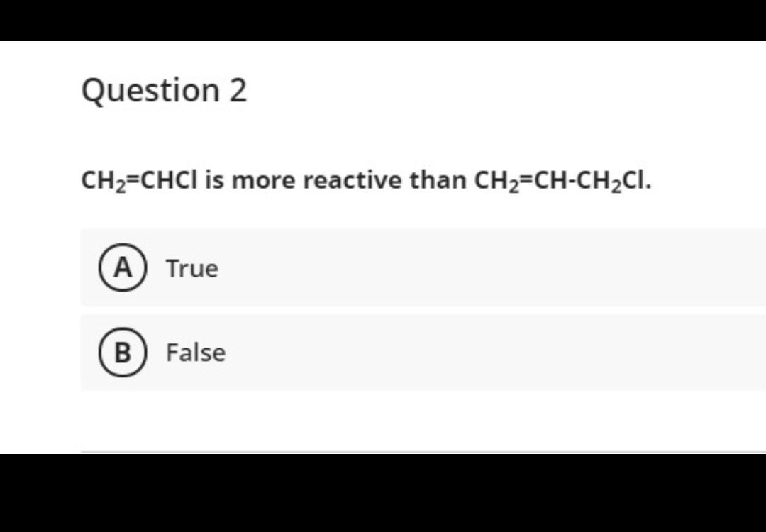766x532 pixels.
Task: Click the question statement about CH2=CHCl
Action: (366, 180)
